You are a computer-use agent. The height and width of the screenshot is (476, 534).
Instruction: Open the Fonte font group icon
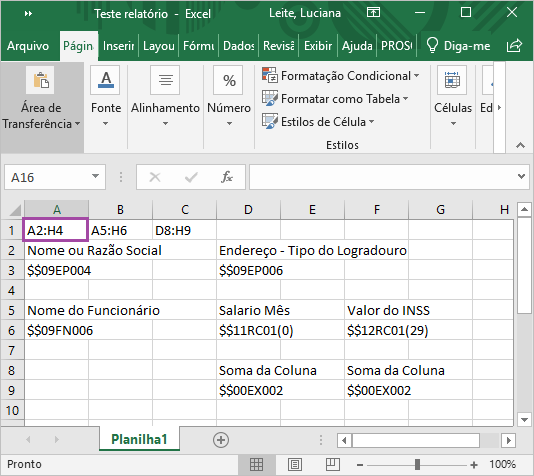[105, 80]
